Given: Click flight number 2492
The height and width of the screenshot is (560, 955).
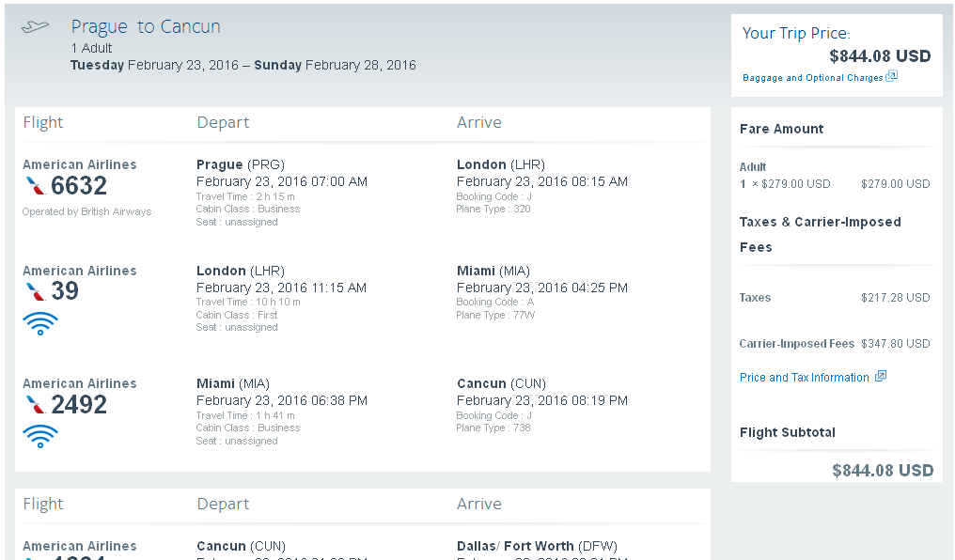Looking at the screenshot, I should click(x=79, y=405).
